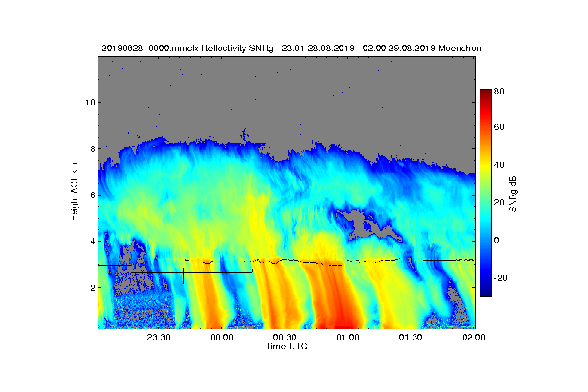This screenshot has width=588, height=392.
Task: Click the colorbar value 60
Action: coord(500,127)
